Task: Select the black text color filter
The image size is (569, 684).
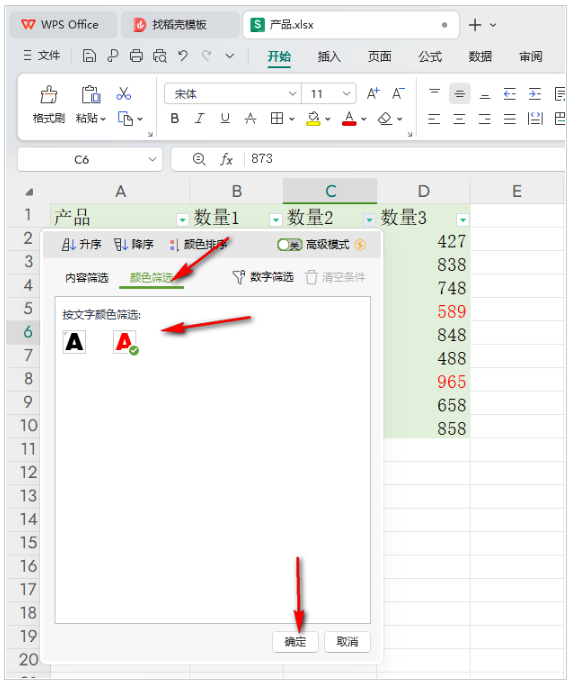Action: (x=74, y=342)
